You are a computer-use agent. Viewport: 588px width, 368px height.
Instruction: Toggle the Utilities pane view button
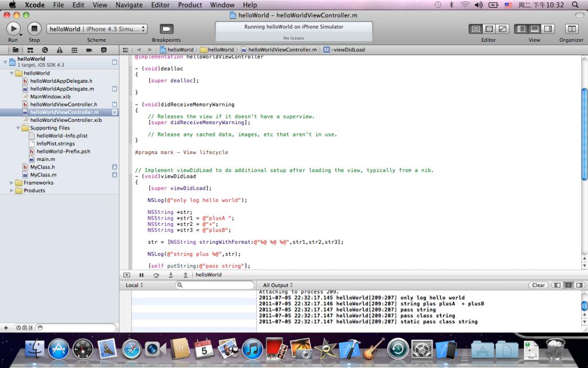pyautogui.click(x=548, y=29)
